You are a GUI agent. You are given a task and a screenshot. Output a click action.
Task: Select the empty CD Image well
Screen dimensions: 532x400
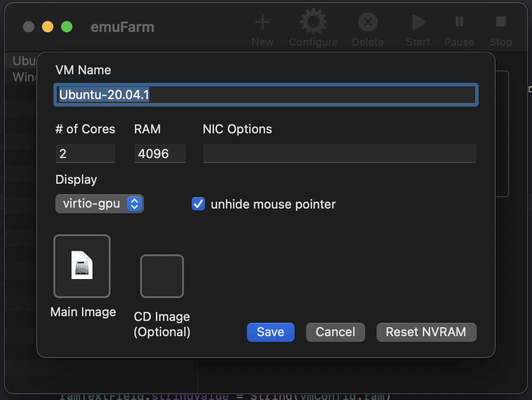[x=162, y=276]
